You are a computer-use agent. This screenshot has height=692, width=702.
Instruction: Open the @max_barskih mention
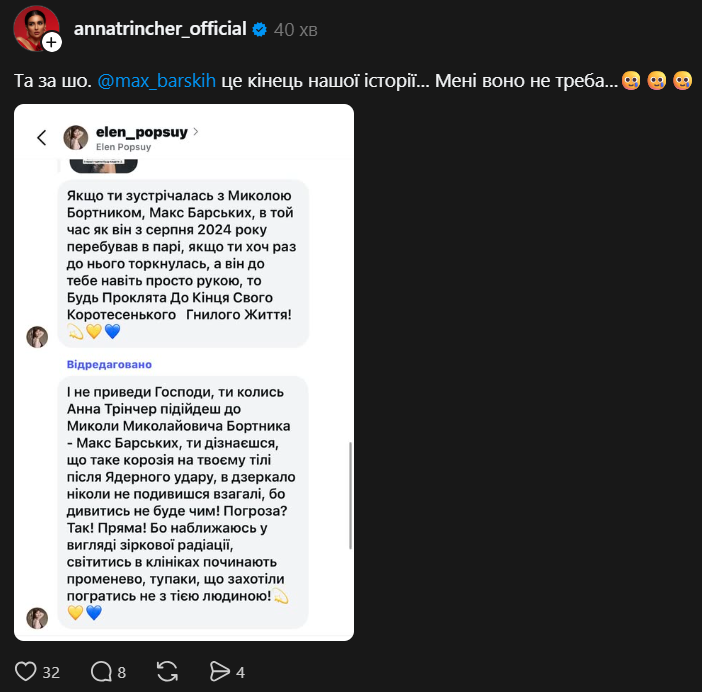(157, 80)
